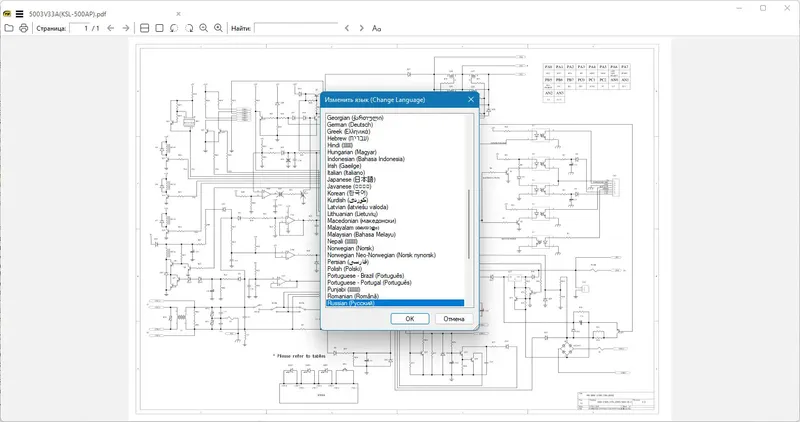Find the next search match
Screen dimensions: 800x422
[361, 28]
